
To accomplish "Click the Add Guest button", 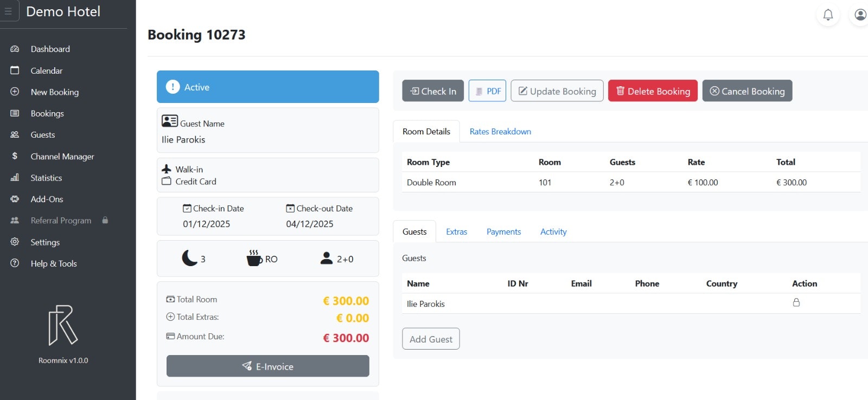I will pyautogui.click(x=431, y=339).
